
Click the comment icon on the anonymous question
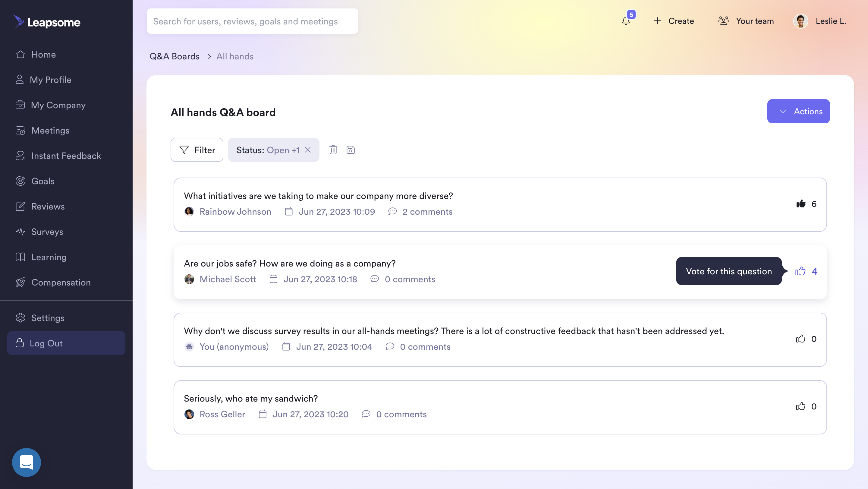click(389, 346)
